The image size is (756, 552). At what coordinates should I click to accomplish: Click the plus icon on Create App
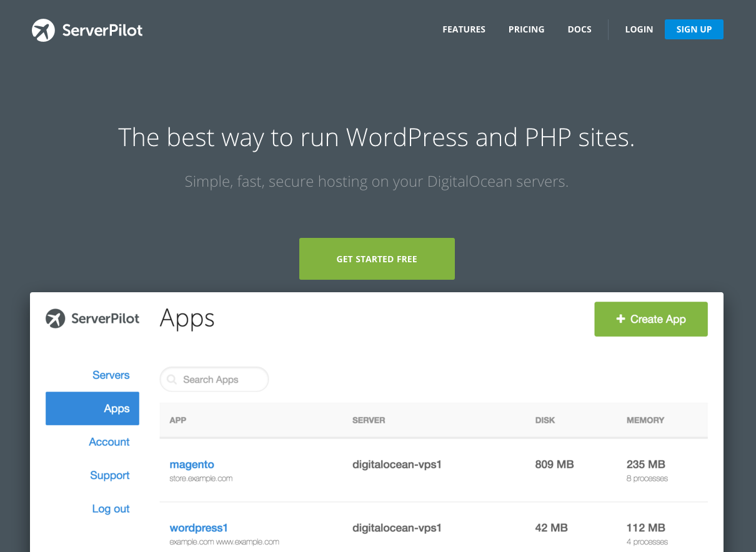point(620,318)
